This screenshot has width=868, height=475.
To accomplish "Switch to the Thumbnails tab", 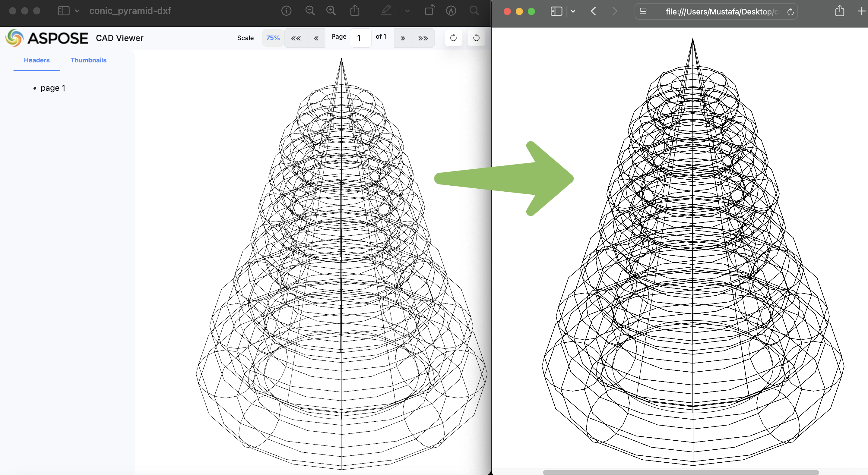I will click(88, 60).
